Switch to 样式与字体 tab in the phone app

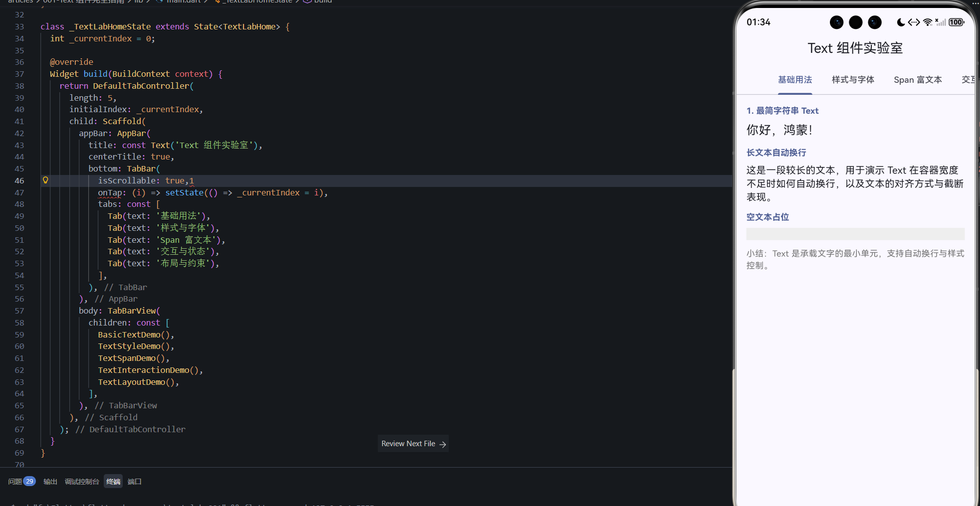[853, 80]
